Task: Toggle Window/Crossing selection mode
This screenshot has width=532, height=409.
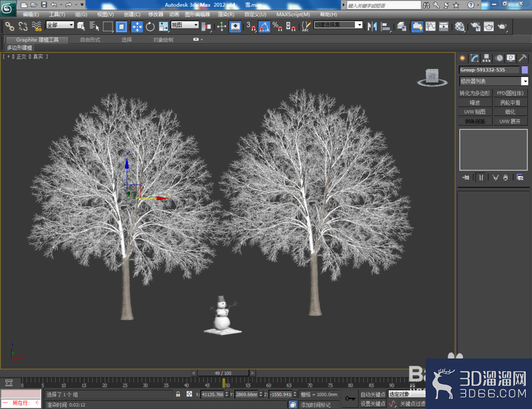Action: coord(121,26)
